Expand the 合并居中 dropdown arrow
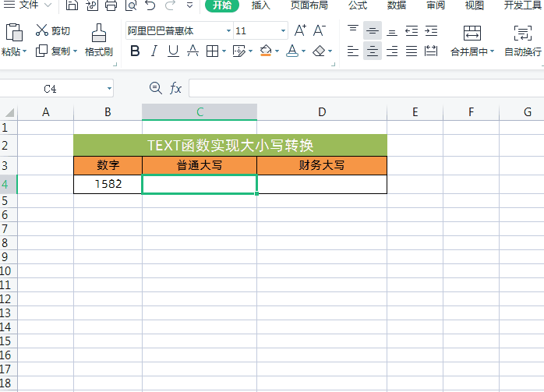 pos(492,51)
